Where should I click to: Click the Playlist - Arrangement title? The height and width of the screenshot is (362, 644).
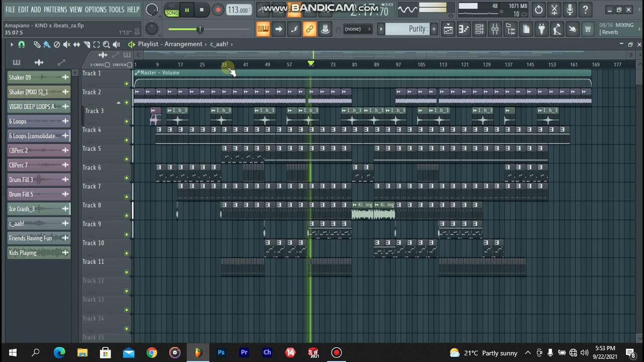point(170,44)
